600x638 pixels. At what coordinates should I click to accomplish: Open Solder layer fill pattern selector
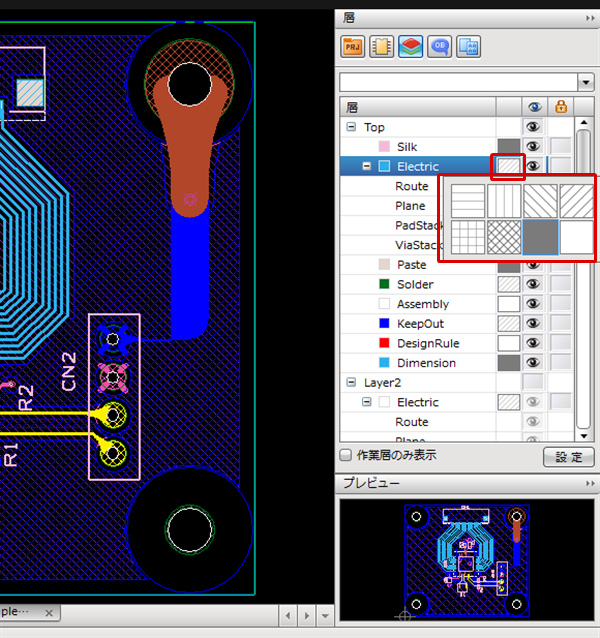tap(509, 284)
